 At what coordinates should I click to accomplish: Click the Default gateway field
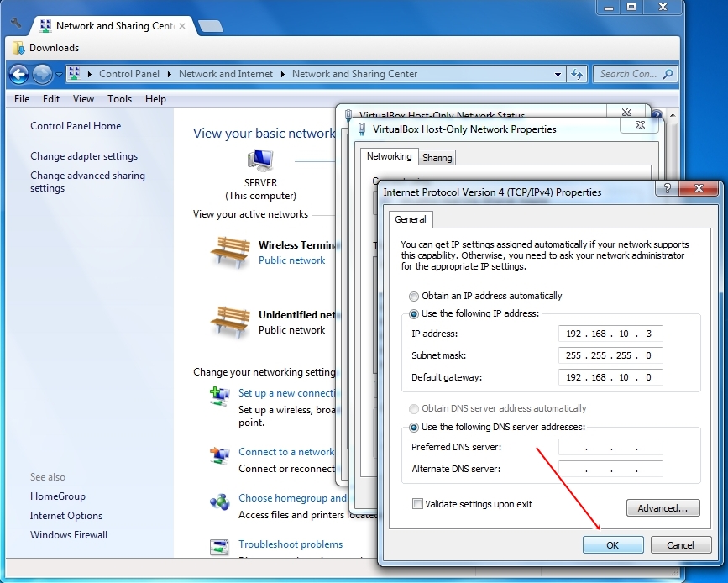pyautogui.click(x=610, y=377)
